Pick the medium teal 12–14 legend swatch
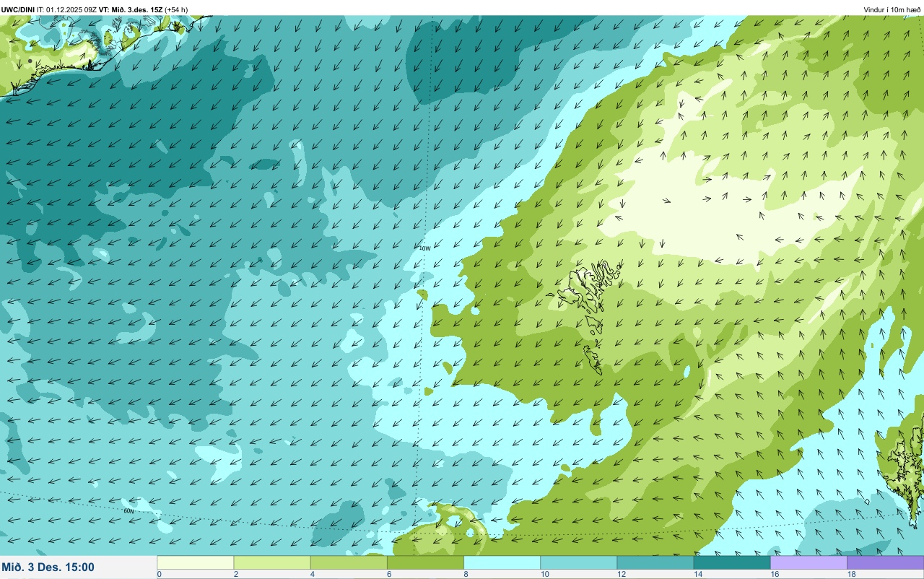This screenshot has width=924, height=579. point(655,562)
